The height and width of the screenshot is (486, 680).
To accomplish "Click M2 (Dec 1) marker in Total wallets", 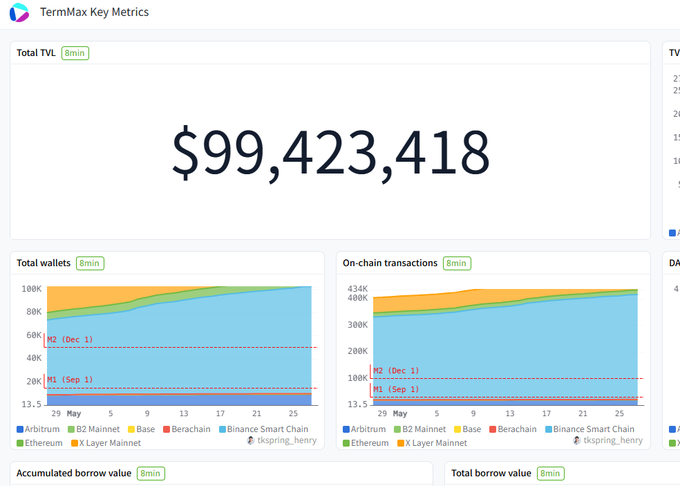I will click(70, 339).
